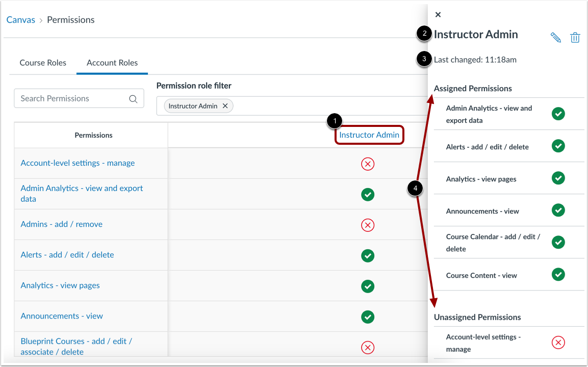Image resolution: width=588 pixels, height=367 pixels.
Task: Click green check for Admin Analytics in sidebar
Action: (558, 114)
